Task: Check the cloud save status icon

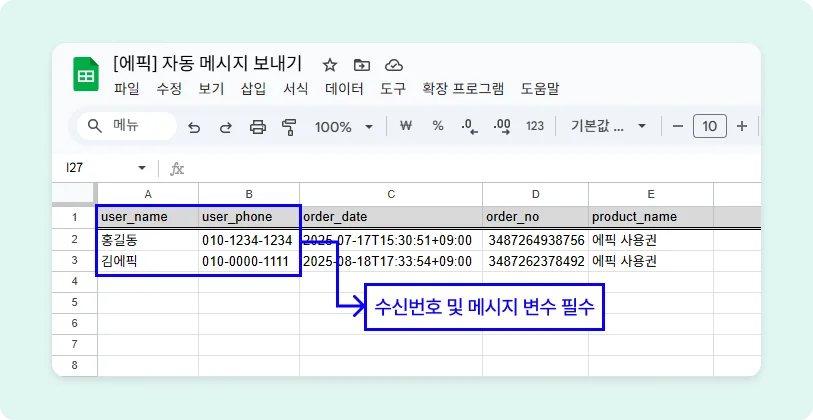Action: pos(394,65)
